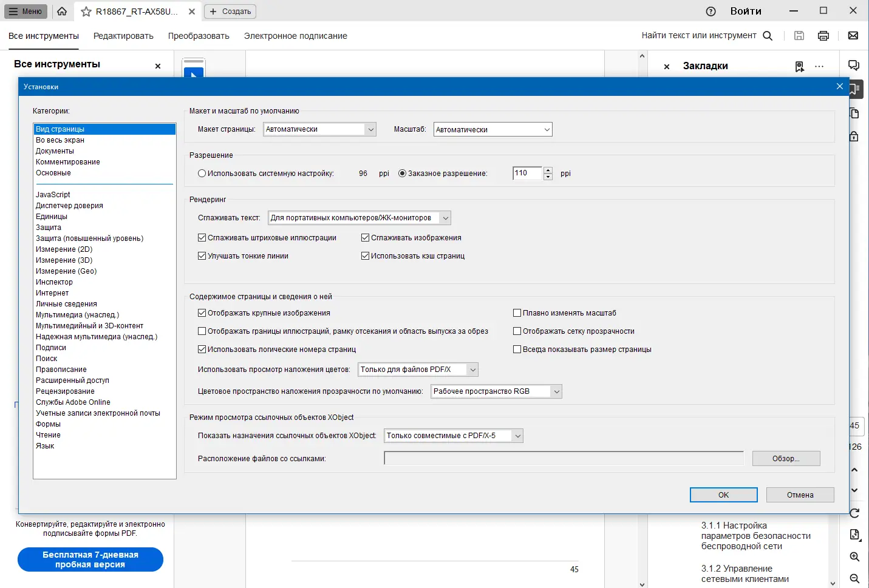Click the add bookmark icon in Закладки
The width and height of the screenshot is (869, 588).
[799, 66]
